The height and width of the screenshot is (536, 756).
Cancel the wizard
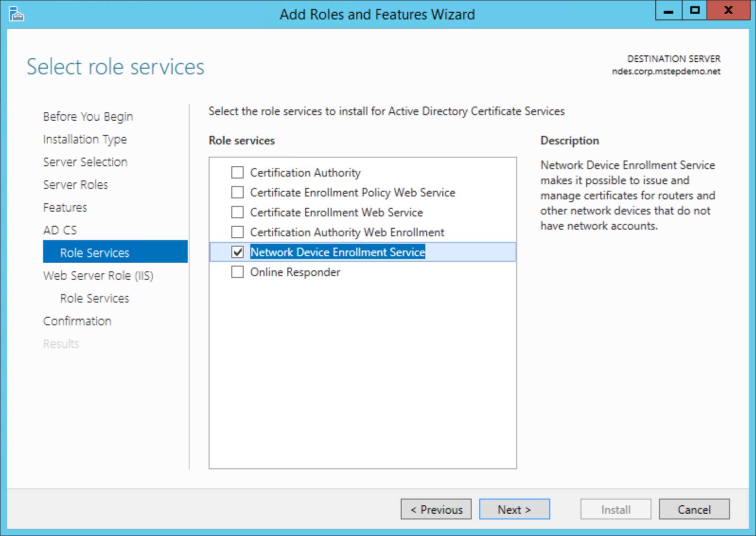[x=694, y=509]
